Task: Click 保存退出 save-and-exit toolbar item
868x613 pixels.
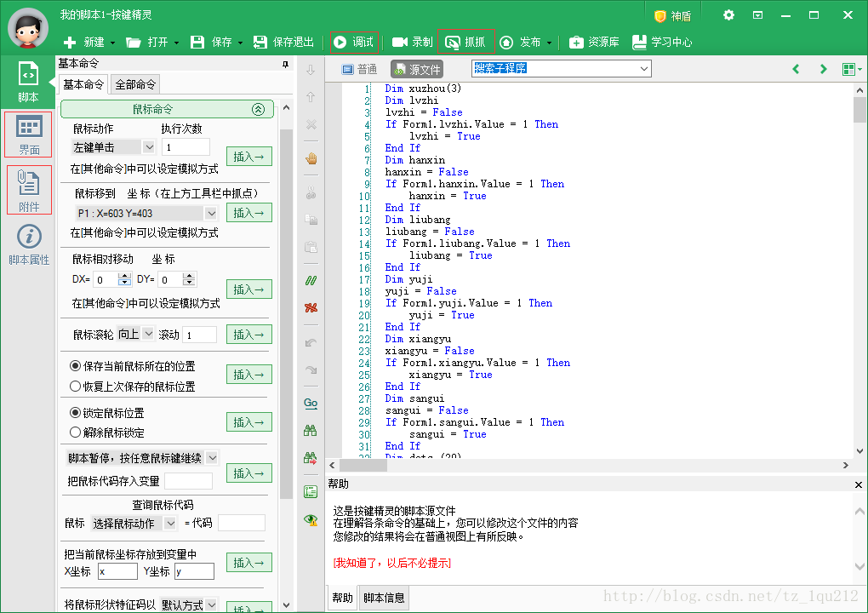Action: [283, 42]
